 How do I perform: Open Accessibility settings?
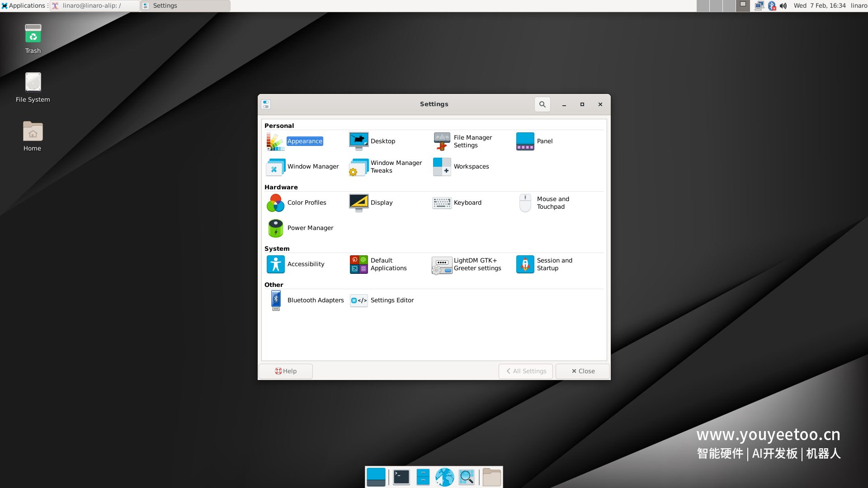[305, 264]
